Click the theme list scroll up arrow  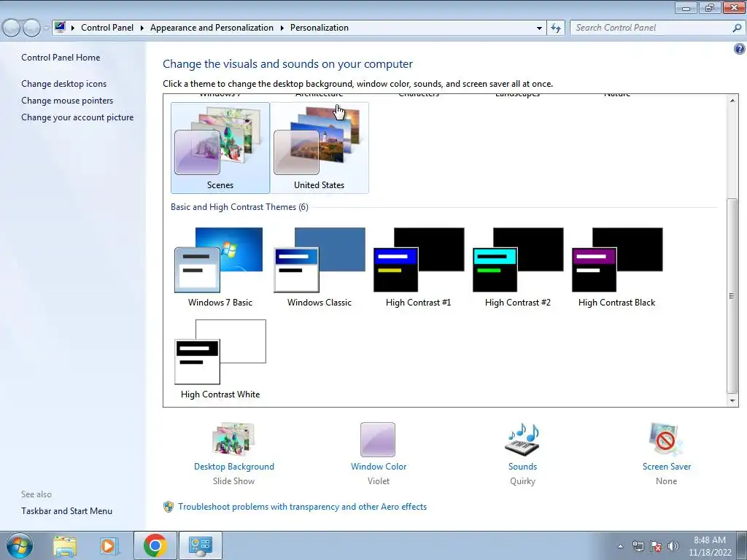point(732,100)
